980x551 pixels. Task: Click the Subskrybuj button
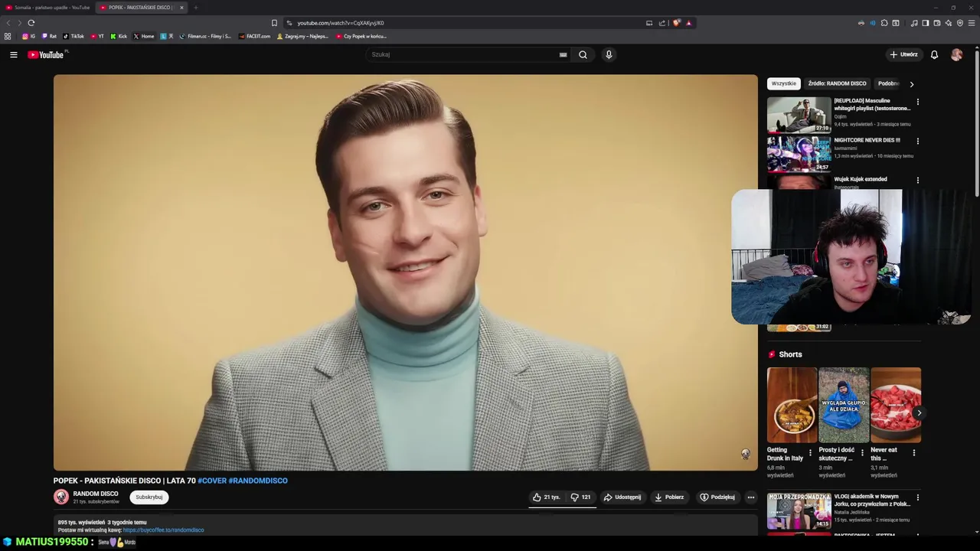(x=149, y=497)
